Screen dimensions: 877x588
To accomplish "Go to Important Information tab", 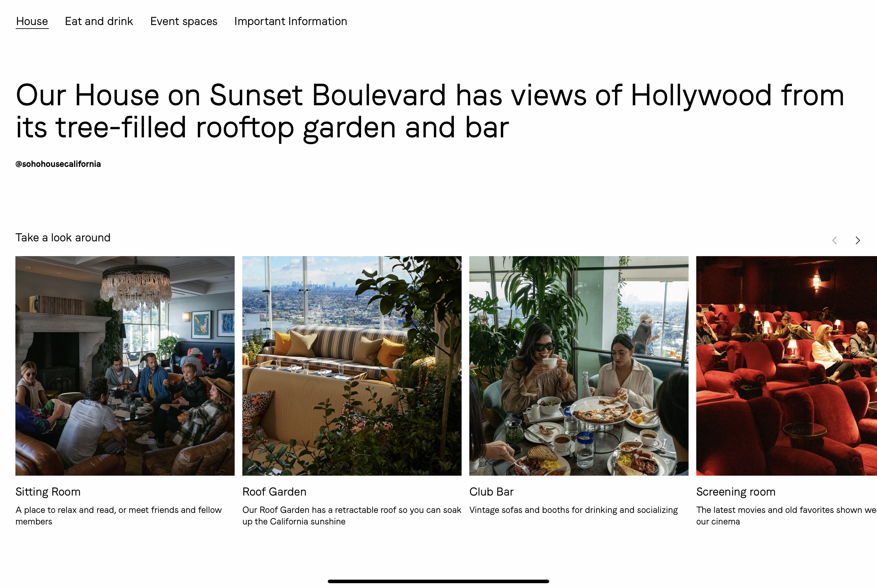I will pyautogui.click(x=291, y=22).
